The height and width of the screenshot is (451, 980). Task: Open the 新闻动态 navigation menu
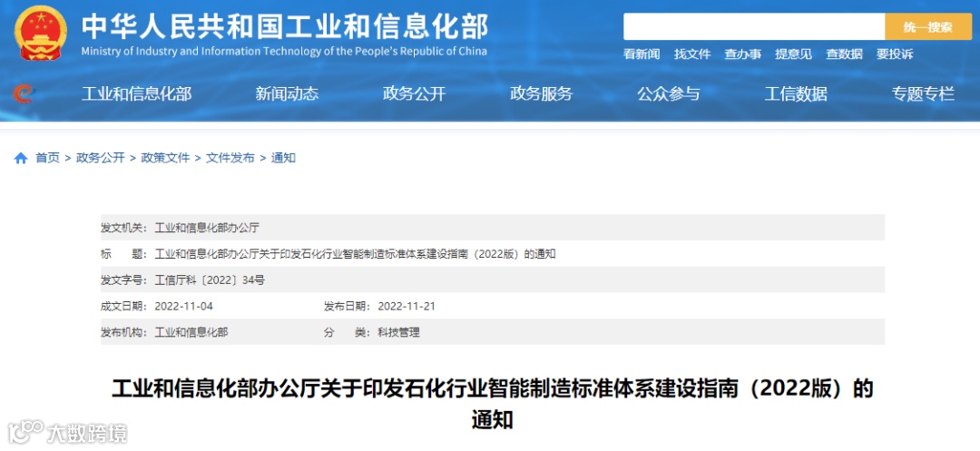coord(287,94)
